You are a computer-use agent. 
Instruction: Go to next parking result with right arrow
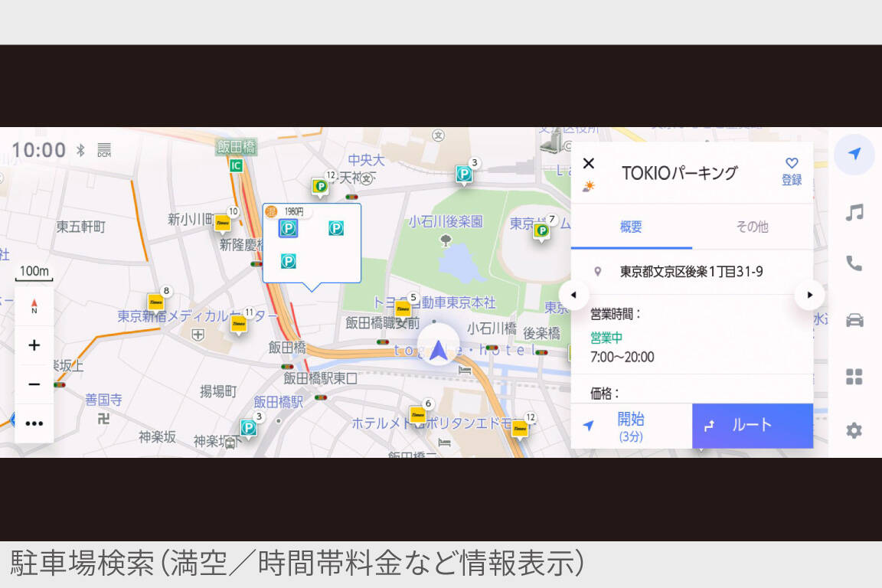tap(809, 295)
